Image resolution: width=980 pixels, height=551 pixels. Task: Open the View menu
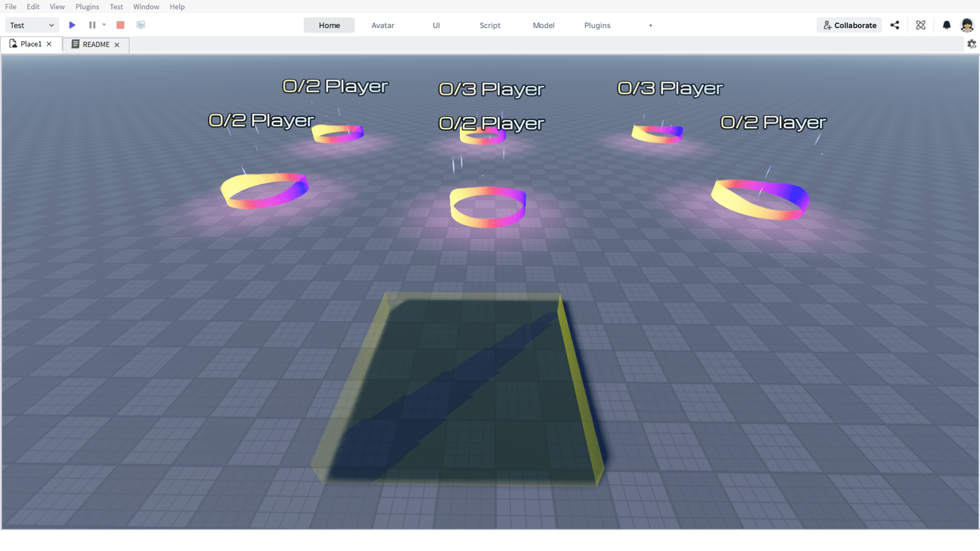click(57, 7)
